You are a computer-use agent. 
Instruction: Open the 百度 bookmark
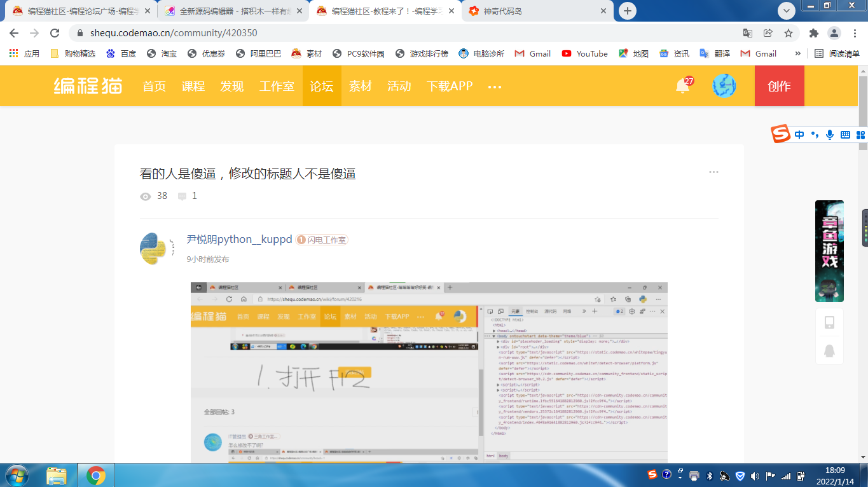coord(121,54)
